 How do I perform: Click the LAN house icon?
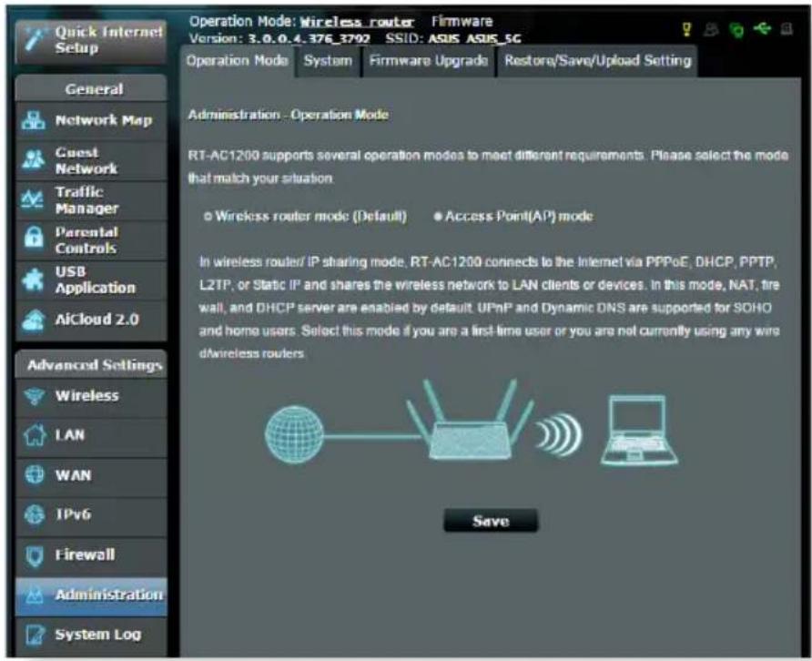(35, 435)
